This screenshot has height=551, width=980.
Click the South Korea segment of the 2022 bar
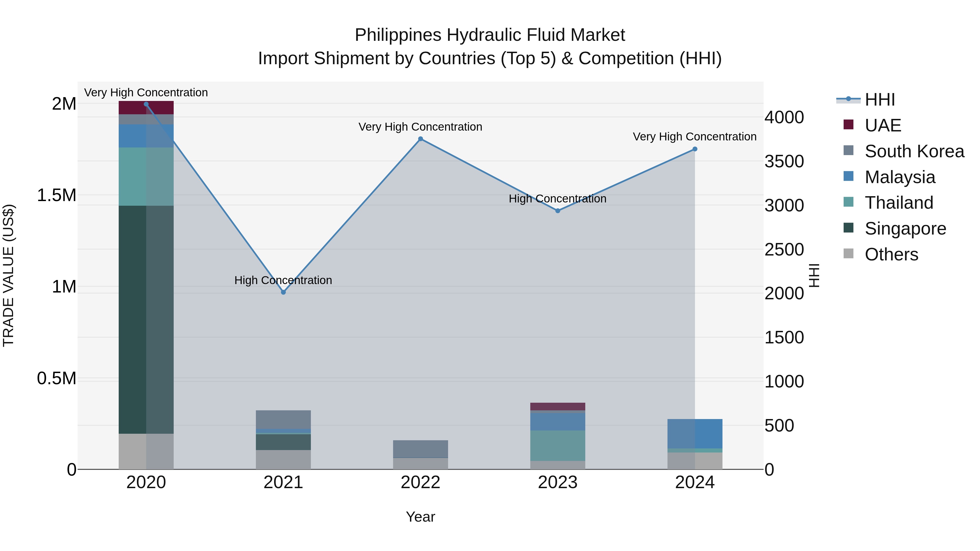420,449
